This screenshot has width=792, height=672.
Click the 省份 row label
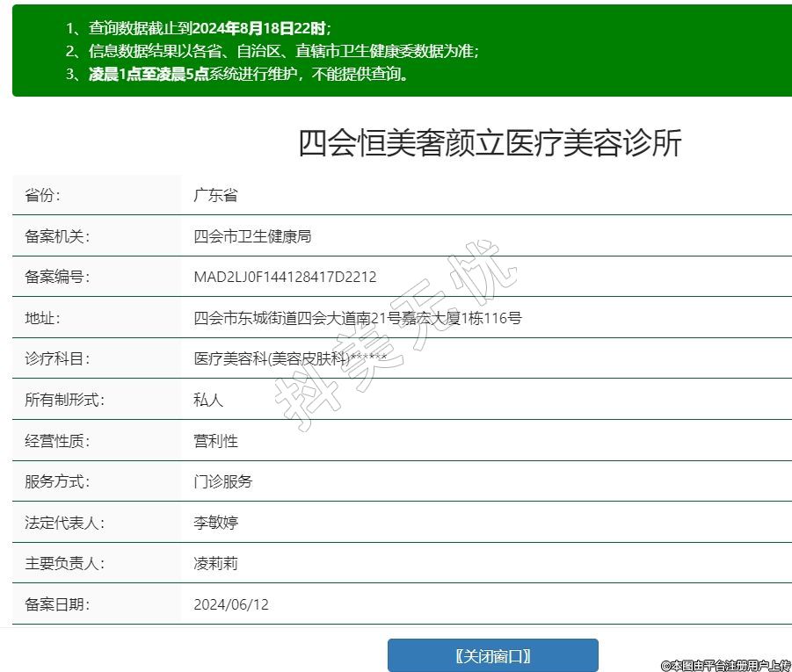point(43,196)
